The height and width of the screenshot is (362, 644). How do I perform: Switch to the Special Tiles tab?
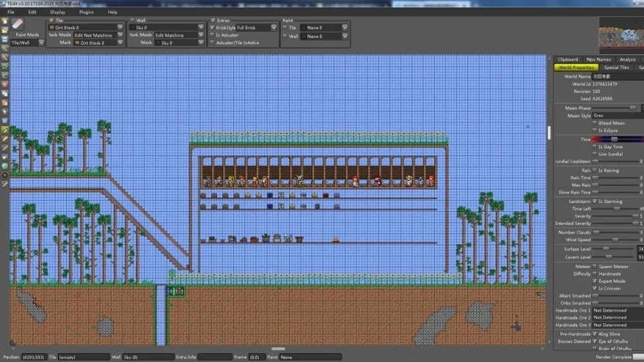(616, 68)
